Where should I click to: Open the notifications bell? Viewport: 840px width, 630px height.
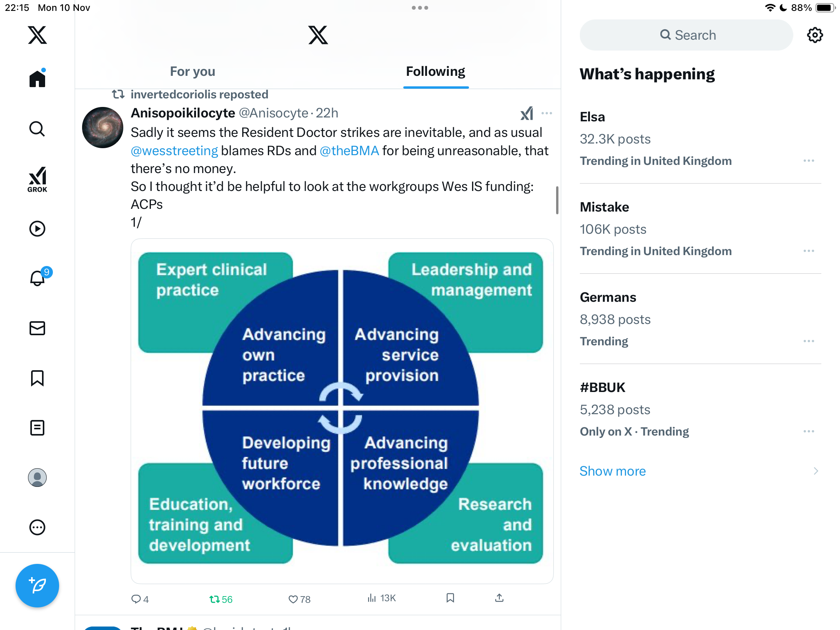pyautogui.click(x=37, y=278)
